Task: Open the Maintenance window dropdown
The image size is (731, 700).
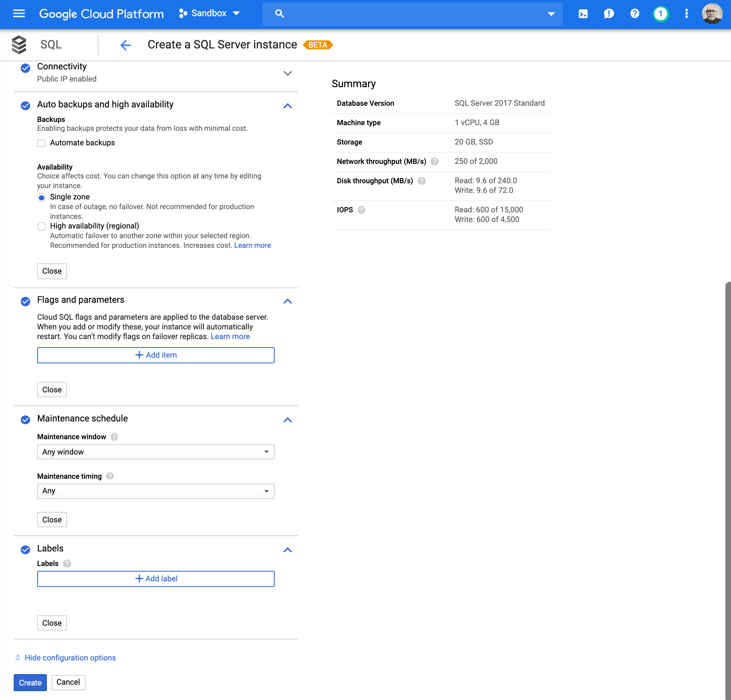Action: tap(155, 452)
